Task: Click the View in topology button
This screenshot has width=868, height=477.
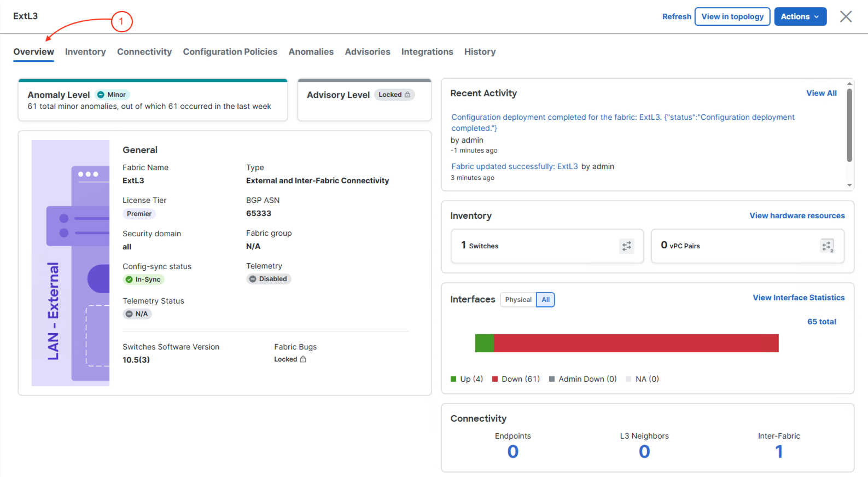Action: tap(732, 16)
